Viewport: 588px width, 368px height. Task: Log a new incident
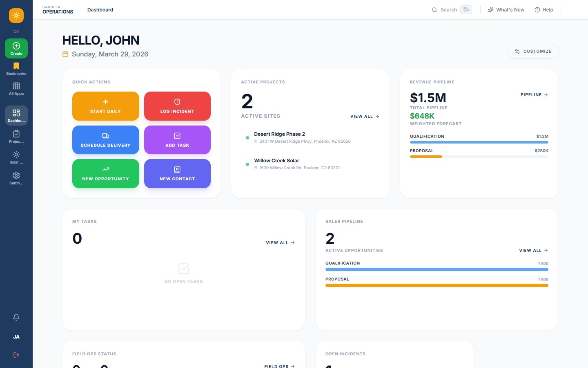(177, 106)
